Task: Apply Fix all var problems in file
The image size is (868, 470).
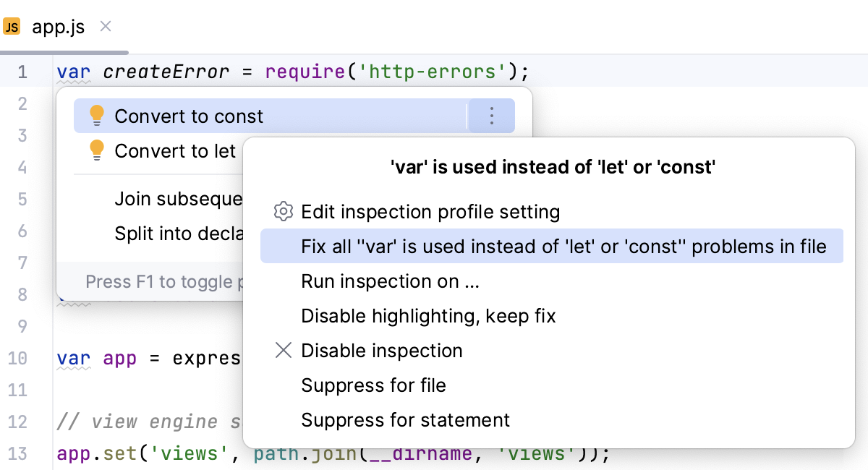Action: (x=563, y=247)
